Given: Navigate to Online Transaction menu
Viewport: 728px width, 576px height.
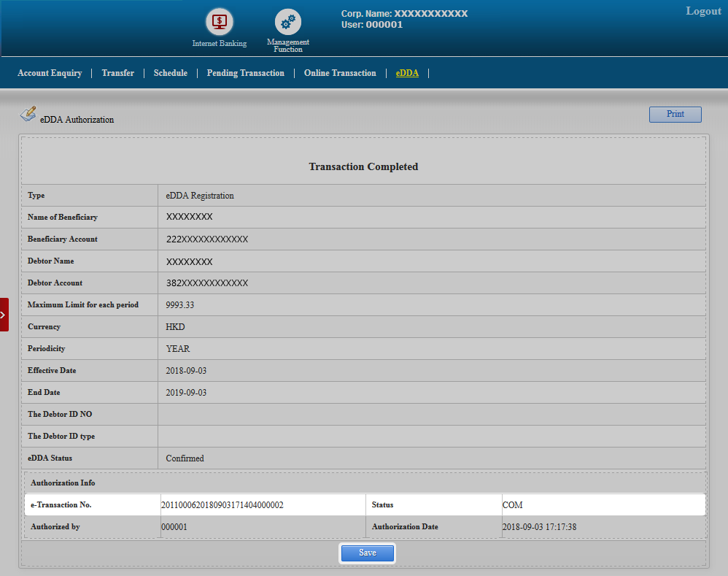Looking at the screenshot, I should pyautogui.click(x=340, y=73).
